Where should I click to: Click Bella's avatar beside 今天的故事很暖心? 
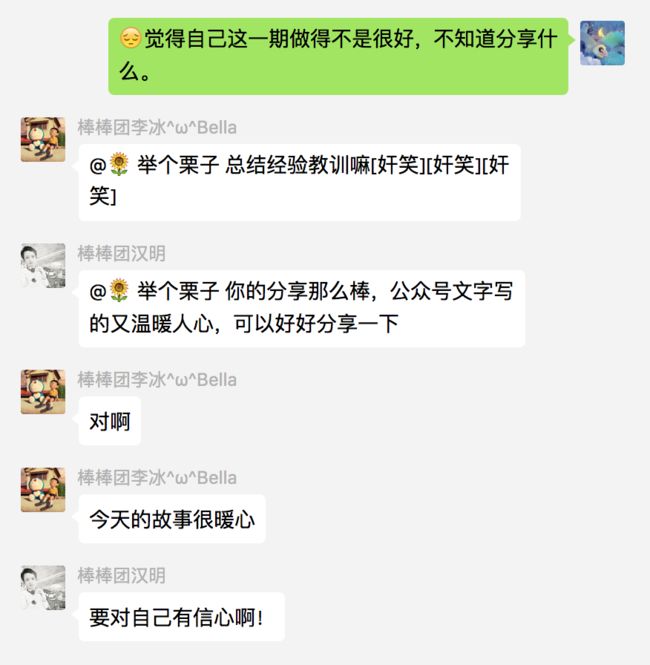click(x=43, y=489)
